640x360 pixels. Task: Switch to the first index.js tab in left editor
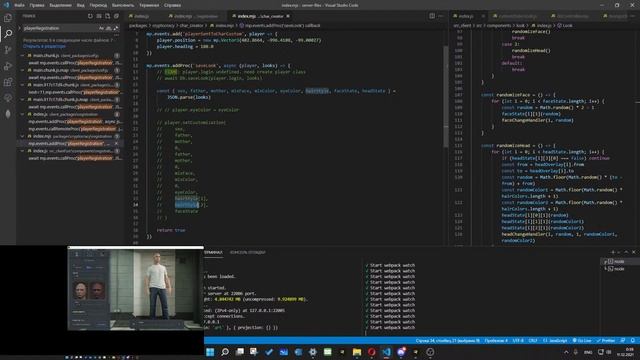click(x=142, y=16)
